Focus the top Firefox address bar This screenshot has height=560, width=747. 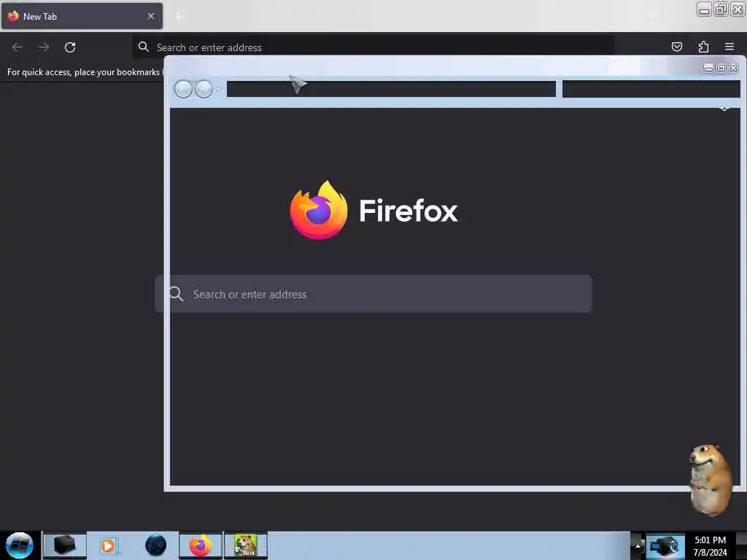pyautogui.click(x=373, y=47)
